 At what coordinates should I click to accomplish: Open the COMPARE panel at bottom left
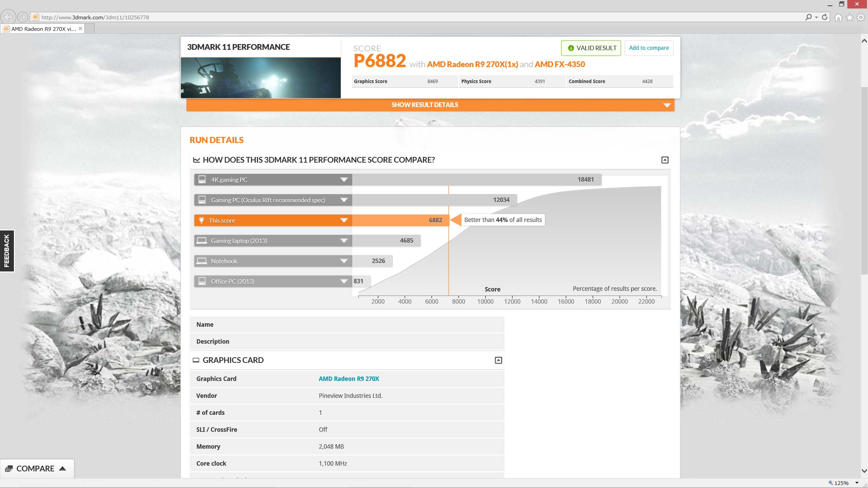click(37, 469)
